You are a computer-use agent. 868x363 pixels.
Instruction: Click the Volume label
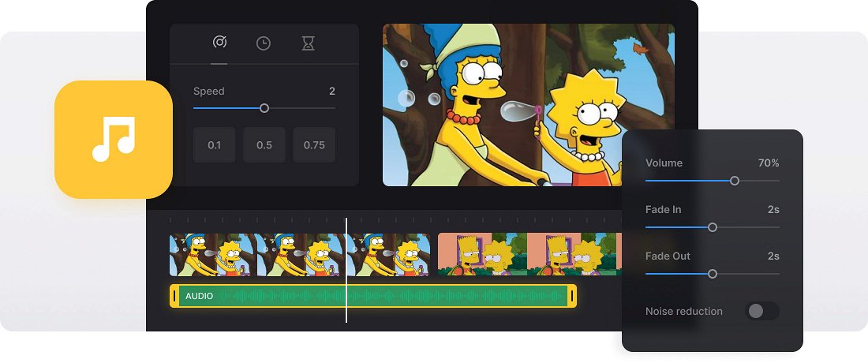point(664,163)
